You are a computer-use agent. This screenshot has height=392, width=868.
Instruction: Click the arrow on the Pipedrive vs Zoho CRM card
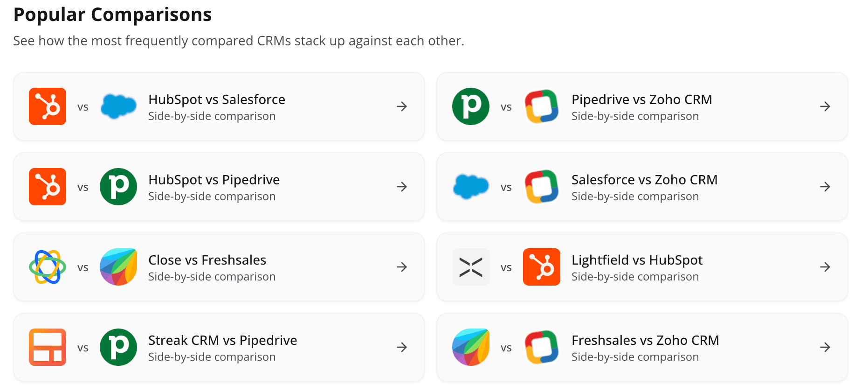point(825,106)
